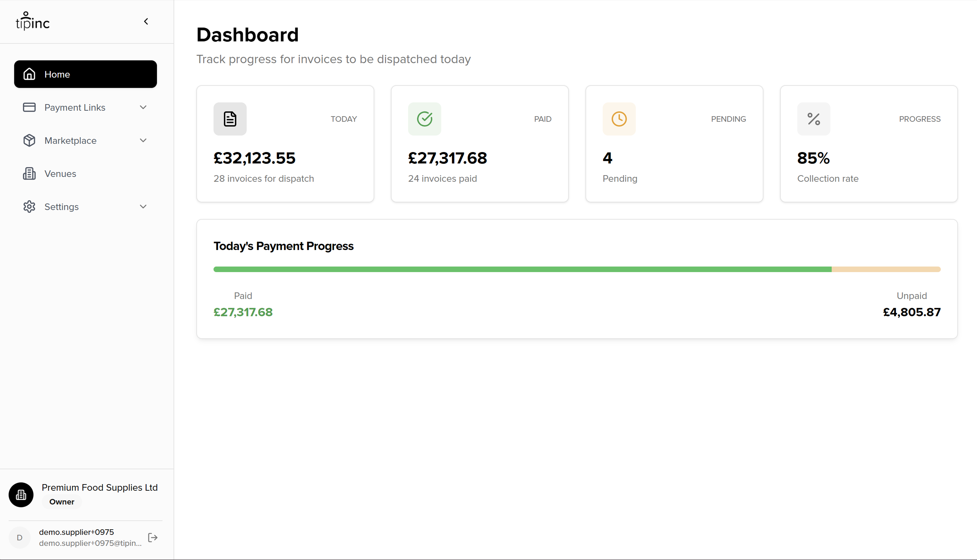Click the orange clock icon in the Pending card
The height and width of the screenshot is (560, 977).
619,119
